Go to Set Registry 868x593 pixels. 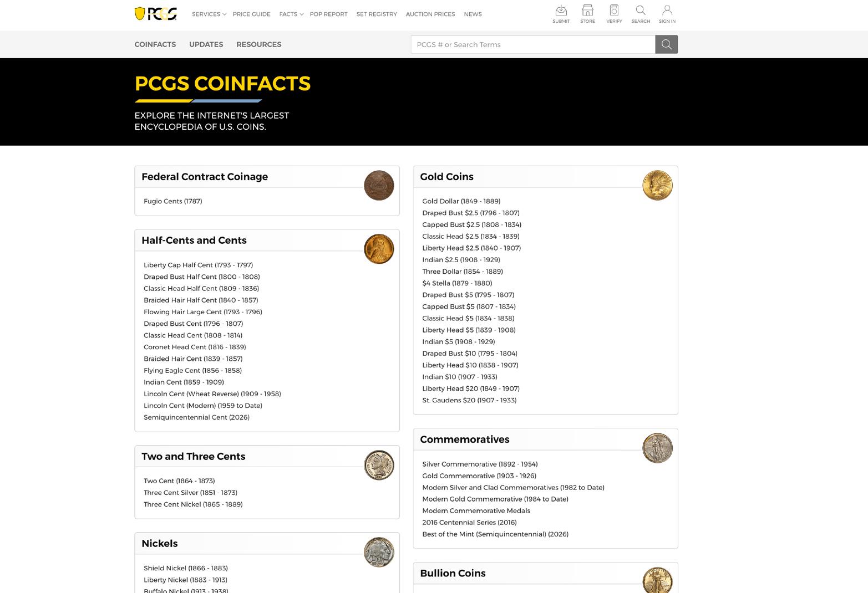pos(377,14)
